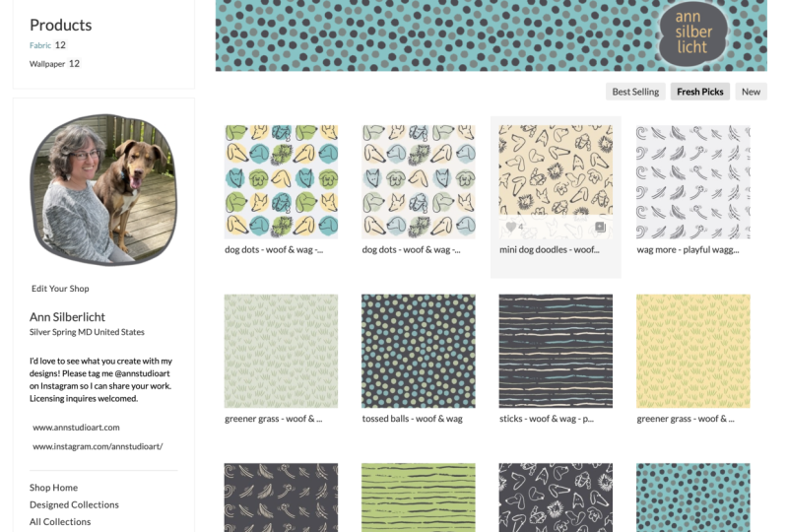The image size is (787, 532).
Task: Add mini dog doodles to a collection
Action: pos(600,227)
